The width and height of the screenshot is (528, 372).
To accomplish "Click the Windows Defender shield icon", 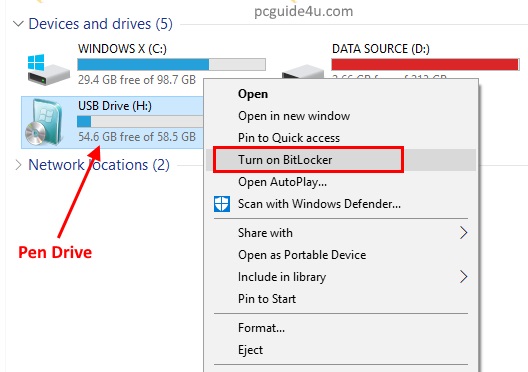I will (x=222, y=204).
